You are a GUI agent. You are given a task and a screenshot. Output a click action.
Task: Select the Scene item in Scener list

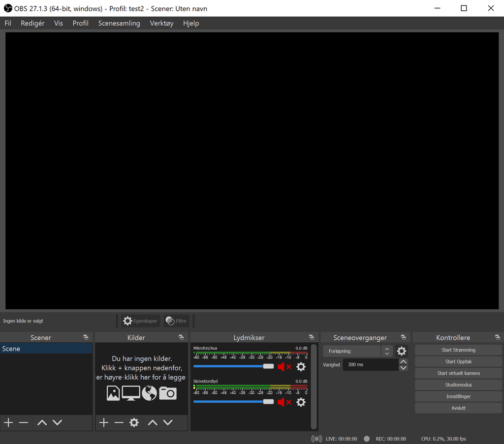click(46, 349)
